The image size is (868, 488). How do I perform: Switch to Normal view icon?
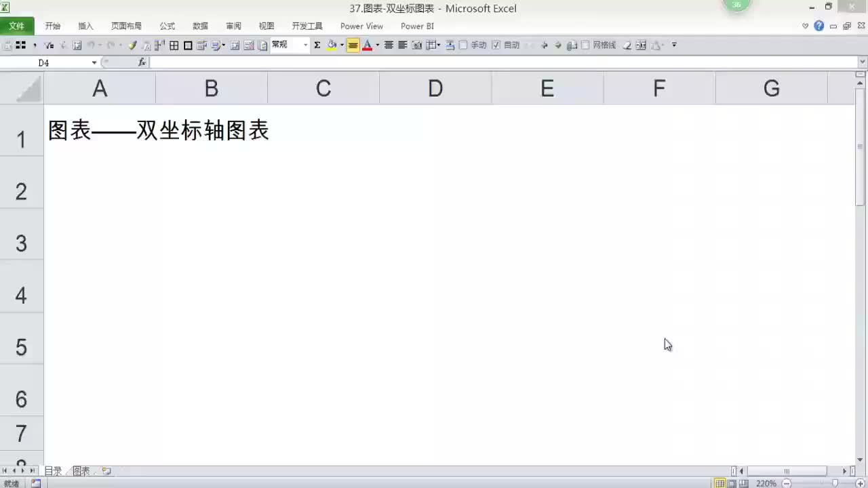coord(720,483)
